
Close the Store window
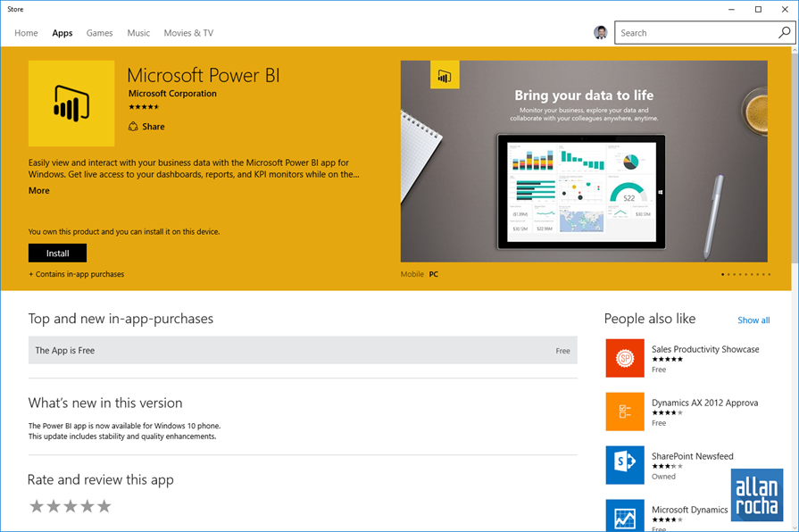[x=786, y=9]
